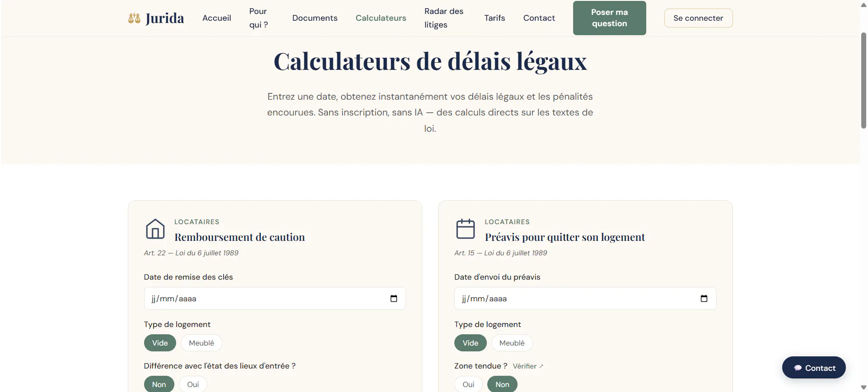Select Vide for the caution card's logement type
The width and height of the screenshot is (868, 392).
pos(160,343)
